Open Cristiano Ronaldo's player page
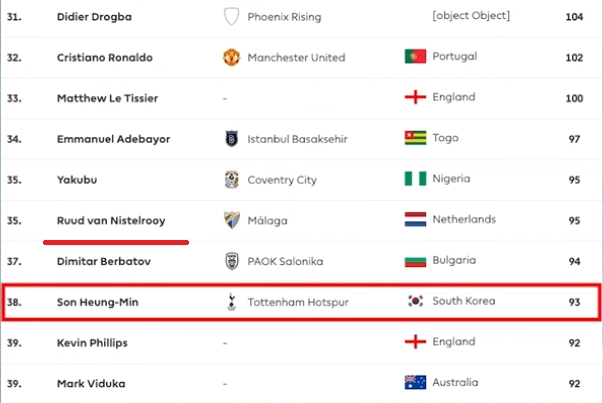Image resolution: width=603 pixels, height=403 pixels. tap(105, 57)
